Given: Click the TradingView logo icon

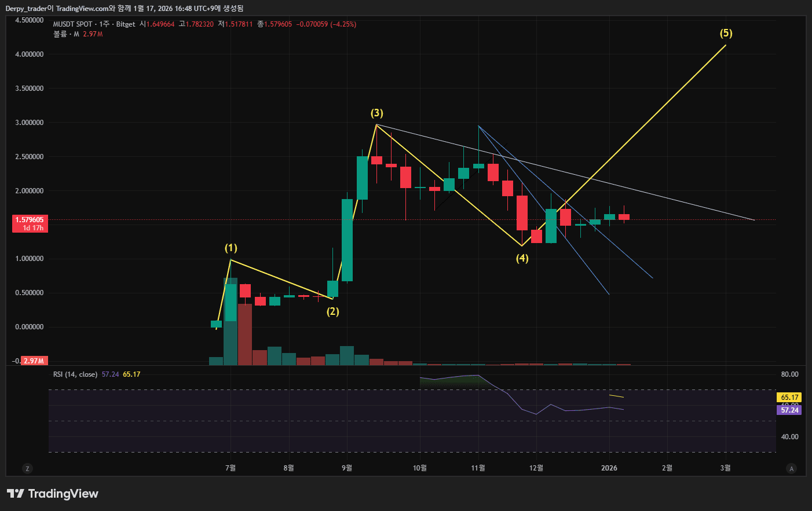Looking at the screenshot, I should click(16, 494).
